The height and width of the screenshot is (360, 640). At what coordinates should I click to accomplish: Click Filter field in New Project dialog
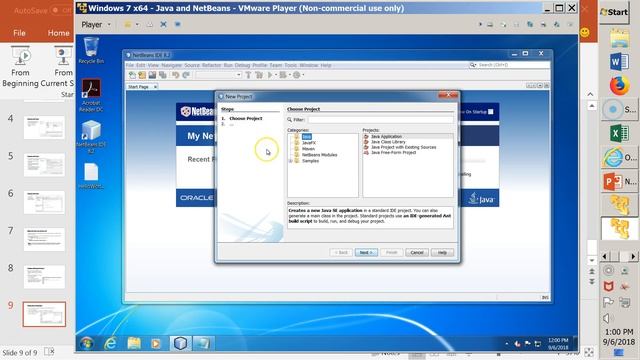[x=380, y=120]
